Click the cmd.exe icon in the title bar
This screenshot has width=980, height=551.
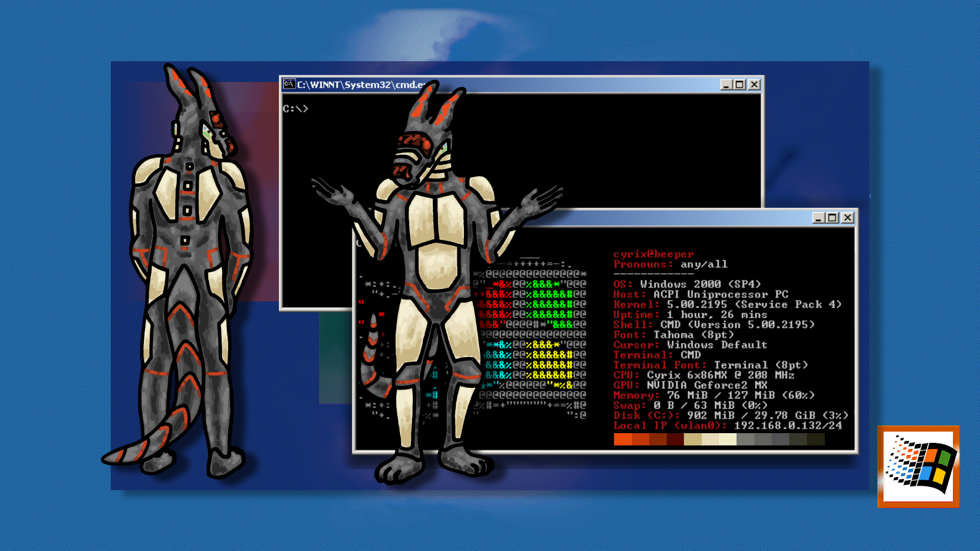pyautogui.click(x=289, y=84)
